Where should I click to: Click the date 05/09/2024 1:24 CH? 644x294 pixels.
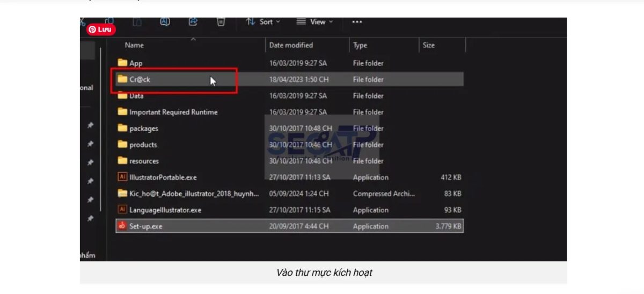click(299, 193)
